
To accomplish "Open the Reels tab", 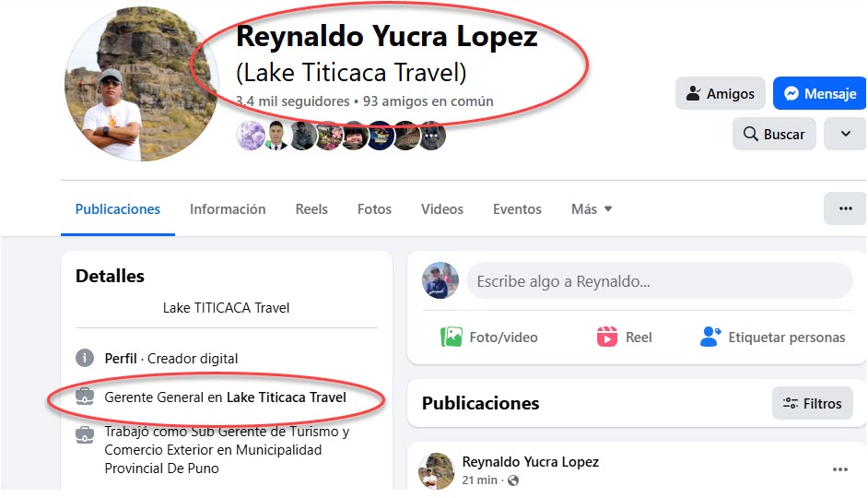I will (x=311, y=208).
